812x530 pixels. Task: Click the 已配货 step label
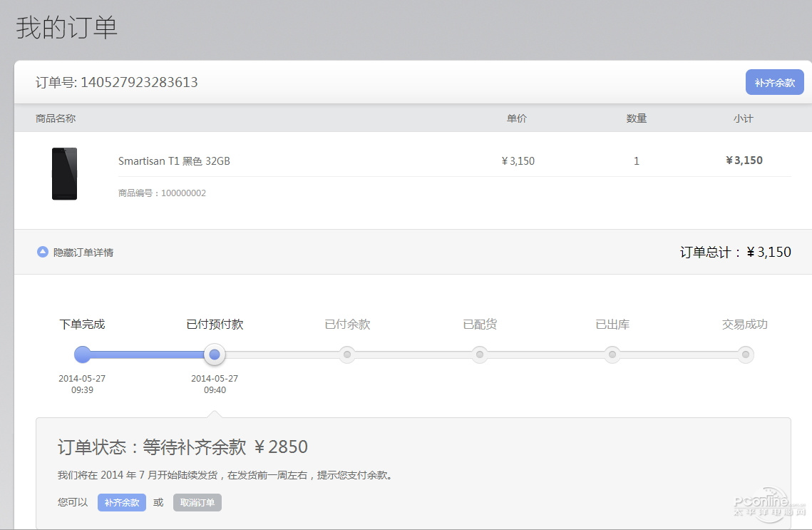(480, 325)
